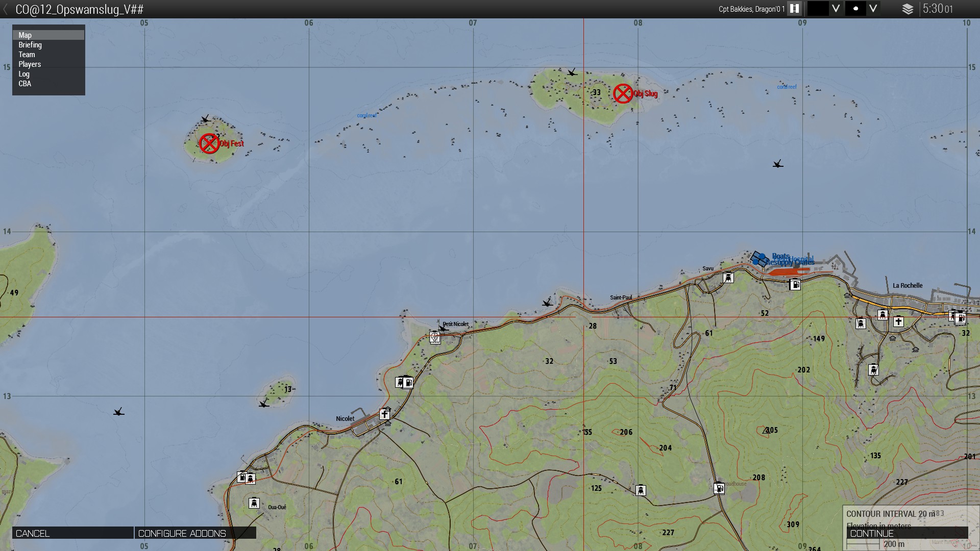The image size is (980, 551).
Task: Click the Obj Slug objective marker
Action: coord(623,93)
